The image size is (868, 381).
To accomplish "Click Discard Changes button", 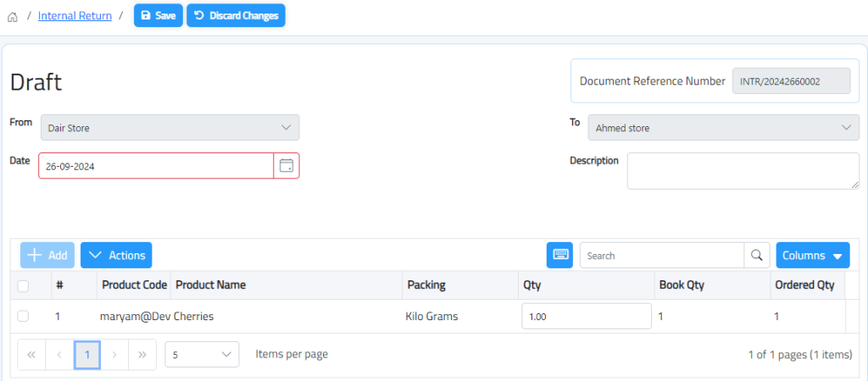I will click(236, 16).
